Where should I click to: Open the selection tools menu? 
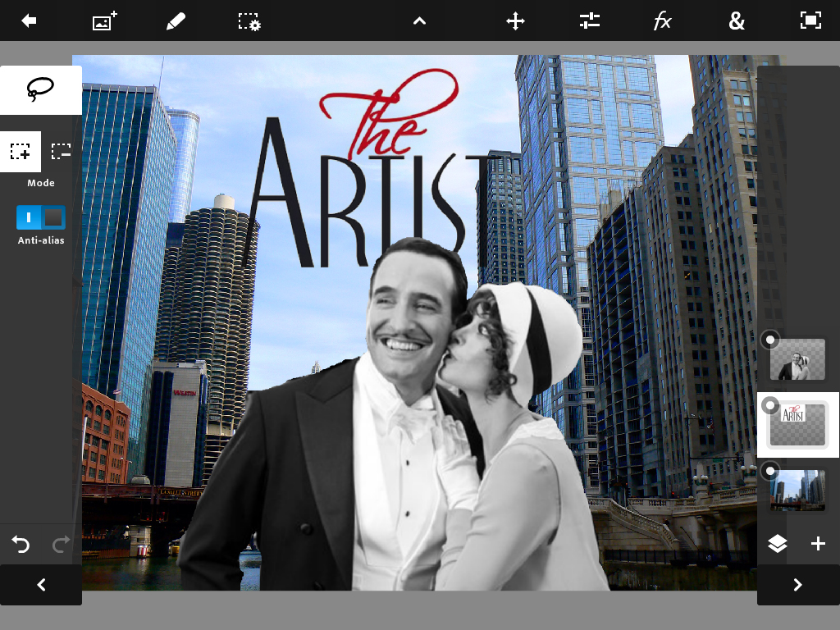pyautogui.click(x=249, y=22)
